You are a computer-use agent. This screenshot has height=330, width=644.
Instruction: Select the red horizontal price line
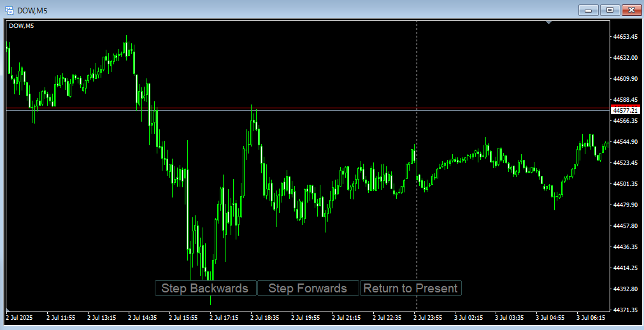308,108
